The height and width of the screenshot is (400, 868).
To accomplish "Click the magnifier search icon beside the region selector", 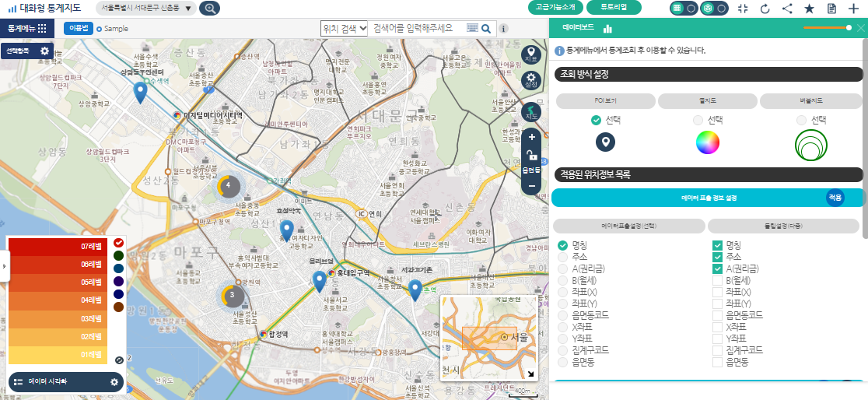I will pos(209,9).
